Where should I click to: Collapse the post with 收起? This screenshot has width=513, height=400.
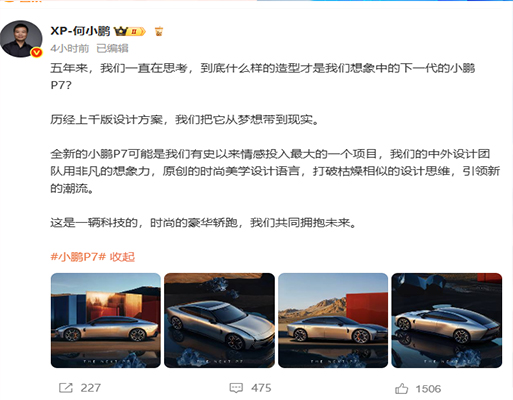coord(122,257)
